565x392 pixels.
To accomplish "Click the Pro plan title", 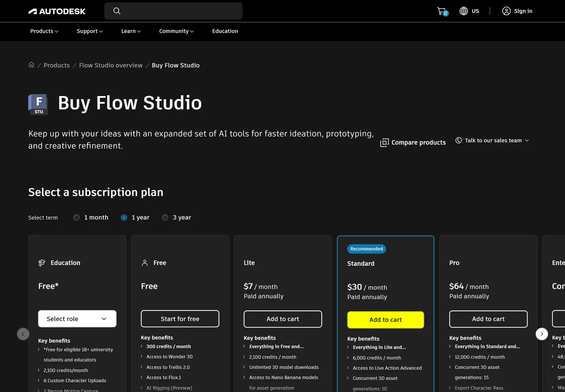I will point(454,263).
